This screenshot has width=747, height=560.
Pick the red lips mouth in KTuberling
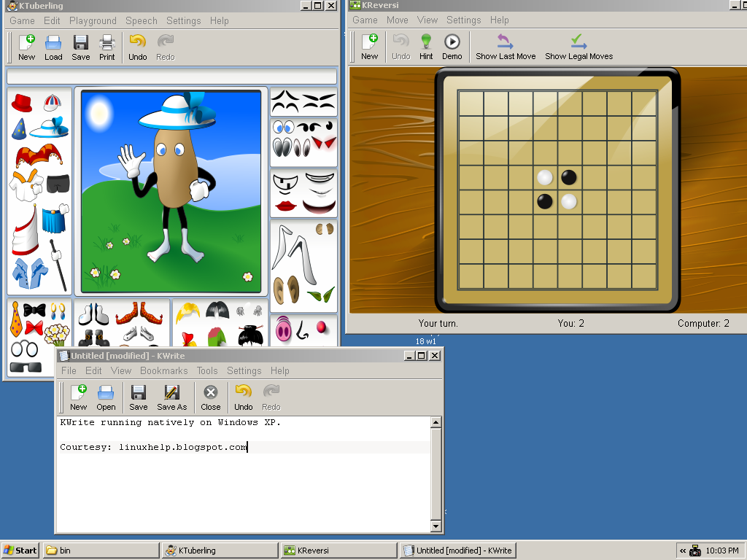coord(285,206)
